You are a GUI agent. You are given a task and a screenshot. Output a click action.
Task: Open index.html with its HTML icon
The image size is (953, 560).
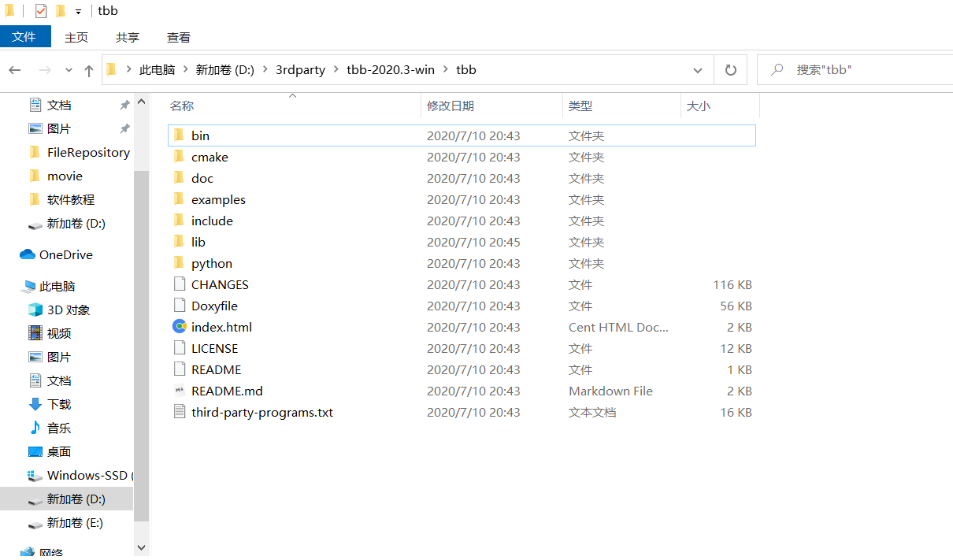coord(221,327)
